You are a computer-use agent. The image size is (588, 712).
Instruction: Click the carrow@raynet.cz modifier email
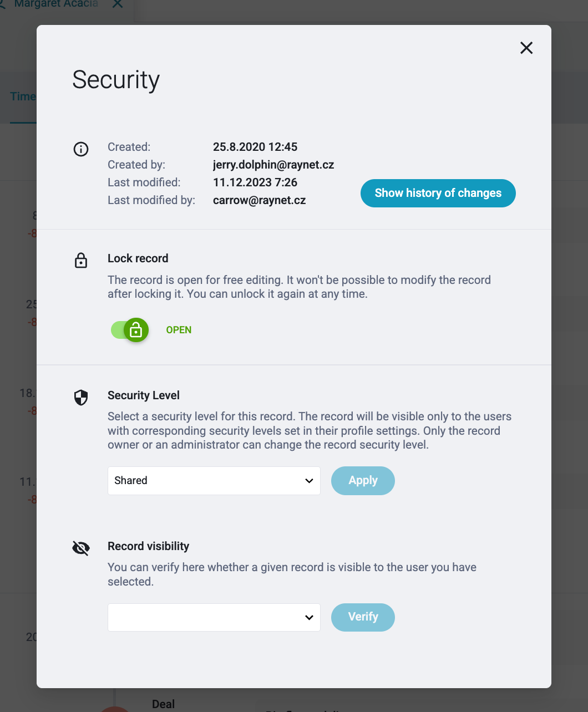coord(260,200)
